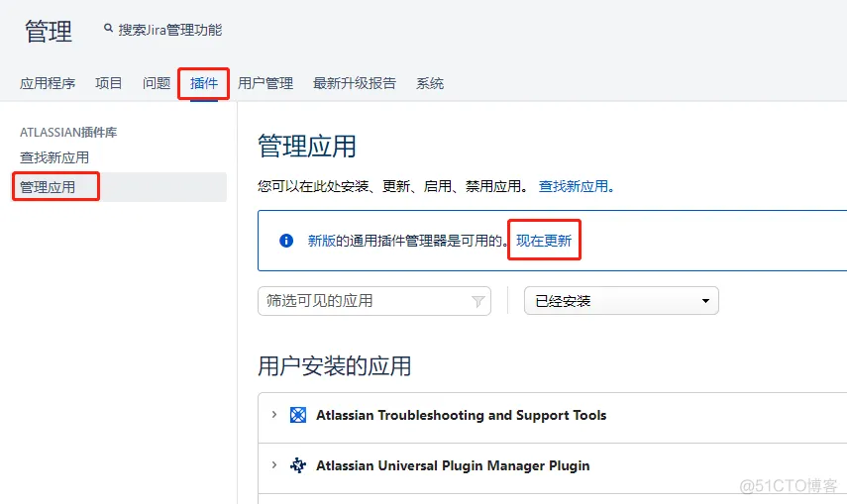The width and height of the screenshot is (847, 504).
Task: Expand Atlassian Troubleshooting and Support Tools row
Action: pyautogui.click(x=274, y=414)
